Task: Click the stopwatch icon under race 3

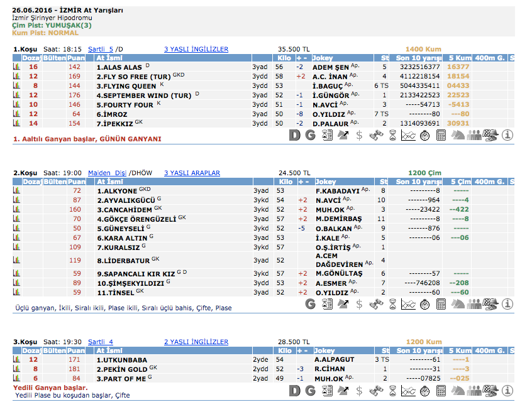Action: 424,391
